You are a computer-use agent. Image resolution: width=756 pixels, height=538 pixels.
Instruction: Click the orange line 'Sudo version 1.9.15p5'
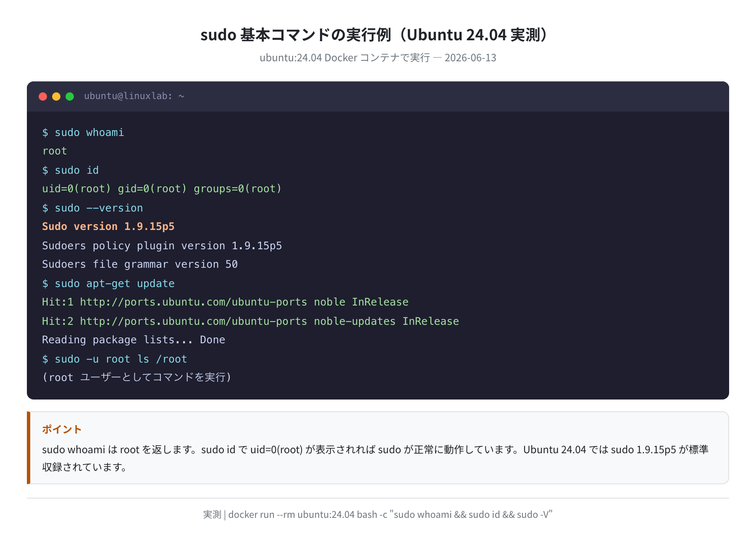click(x=108, y=227)
